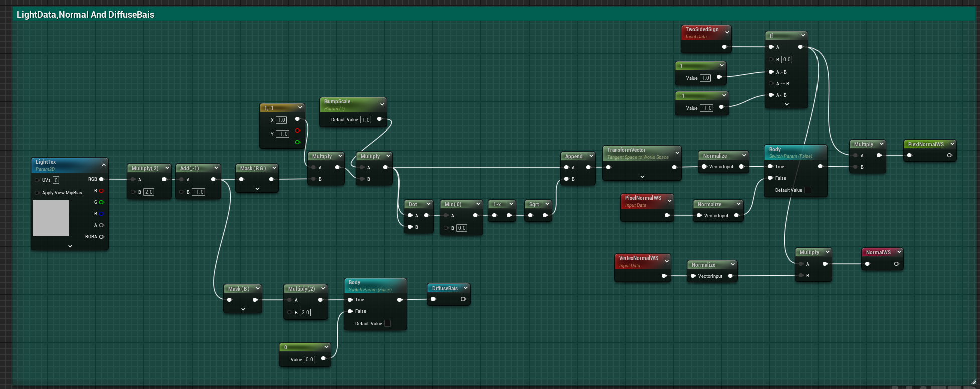Click the A > B input pin on If node
Viewport: 980px width, 389px height.
click(x=771, y=72)
